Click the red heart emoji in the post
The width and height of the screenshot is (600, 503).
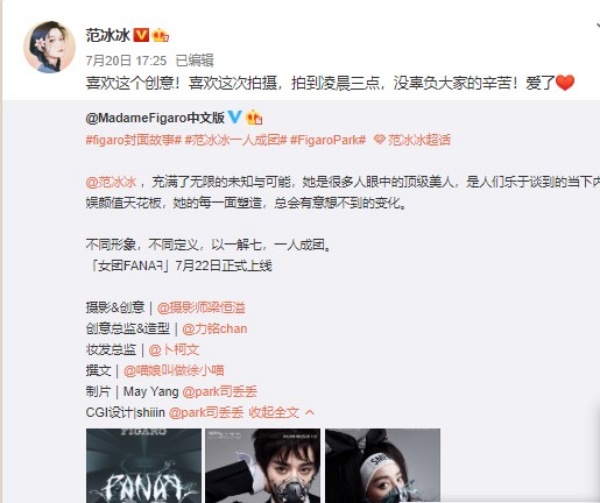tap(565, 83)
